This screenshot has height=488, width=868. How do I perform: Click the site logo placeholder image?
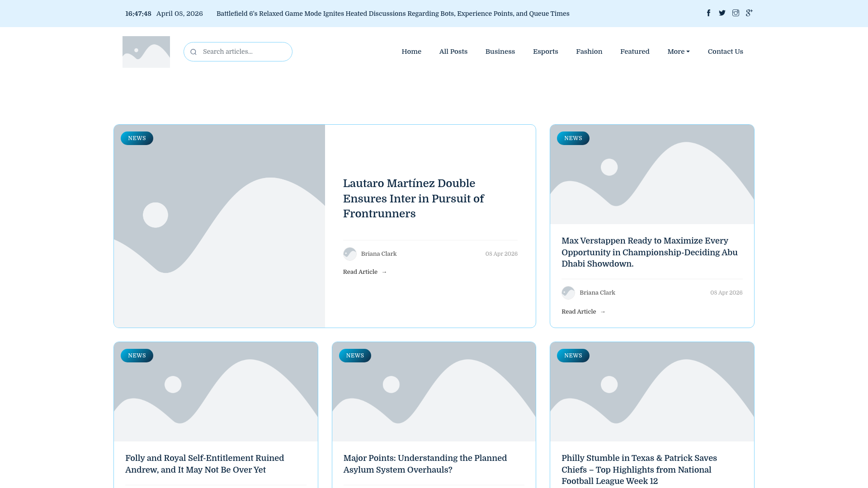click(x=146, y=52)
